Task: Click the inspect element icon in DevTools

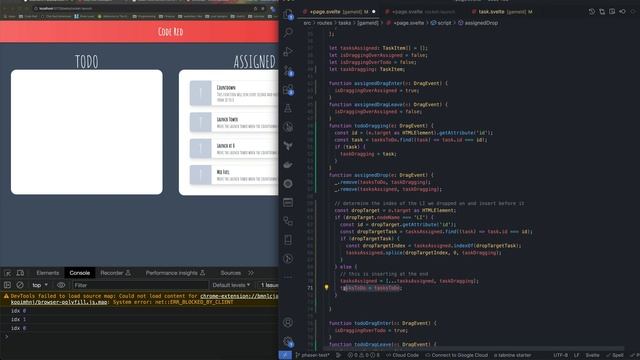Action: pos(7,273)
